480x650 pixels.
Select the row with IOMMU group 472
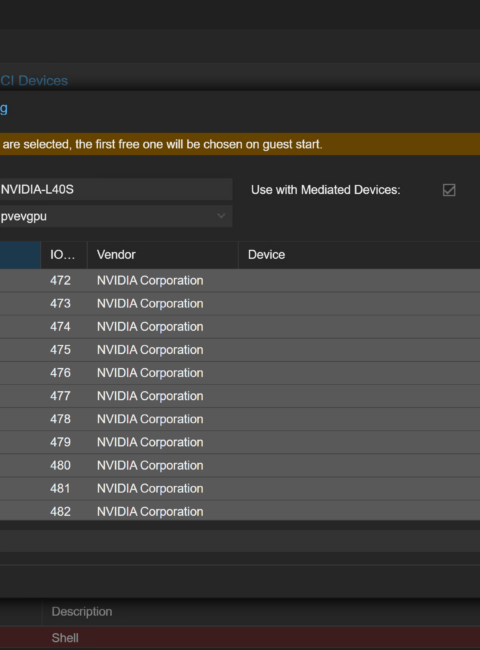tap(240, 281)
